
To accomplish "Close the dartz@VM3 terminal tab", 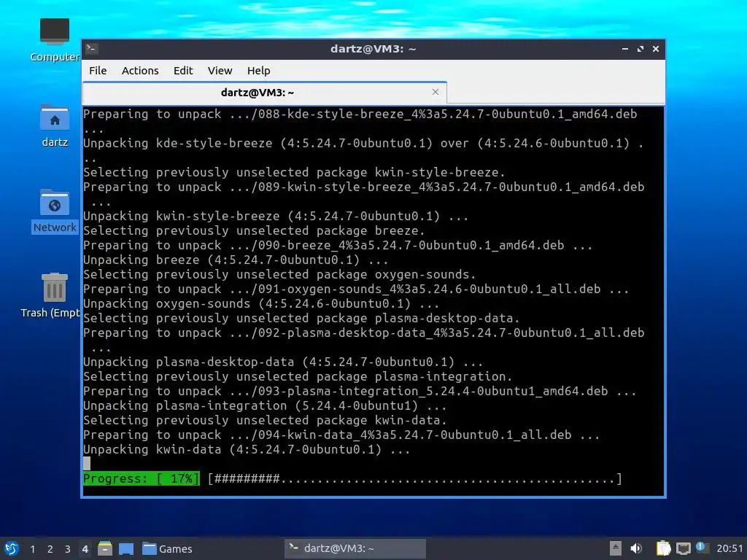I will click(436, 92).
